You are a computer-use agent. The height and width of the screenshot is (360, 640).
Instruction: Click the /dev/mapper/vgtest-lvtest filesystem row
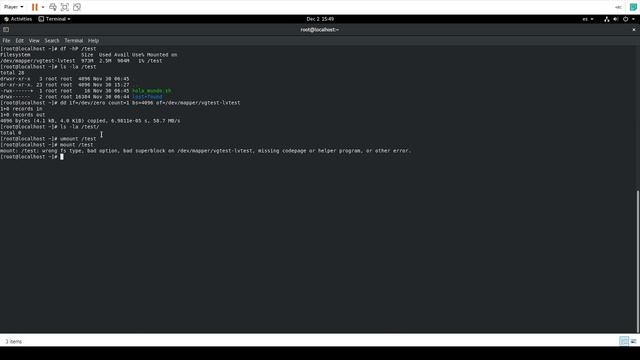(81, 61)
